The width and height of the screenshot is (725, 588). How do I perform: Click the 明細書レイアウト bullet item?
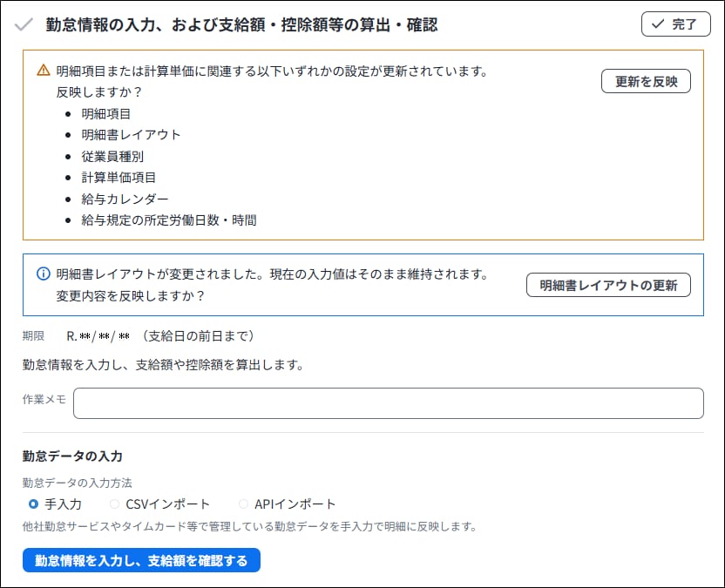tap(131, 135)
